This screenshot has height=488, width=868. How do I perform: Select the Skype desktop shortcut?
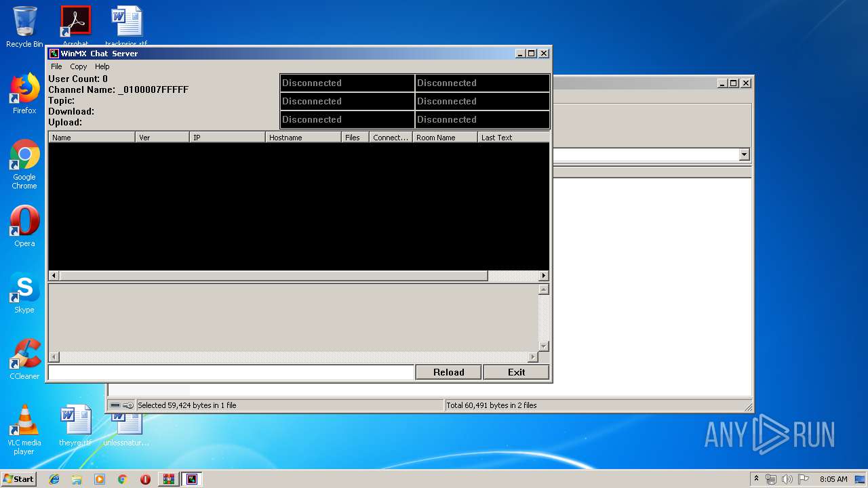(x=24, y=293)
